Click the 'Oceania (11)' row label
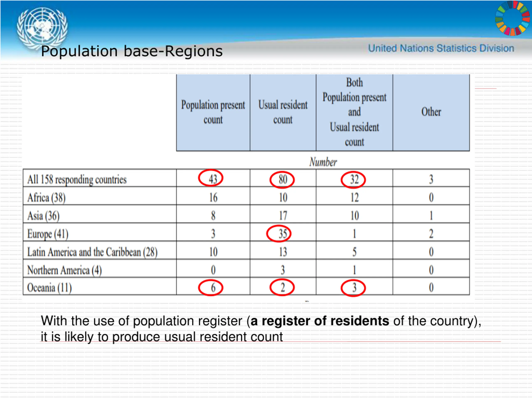The image size is (532, 399). 49,288
